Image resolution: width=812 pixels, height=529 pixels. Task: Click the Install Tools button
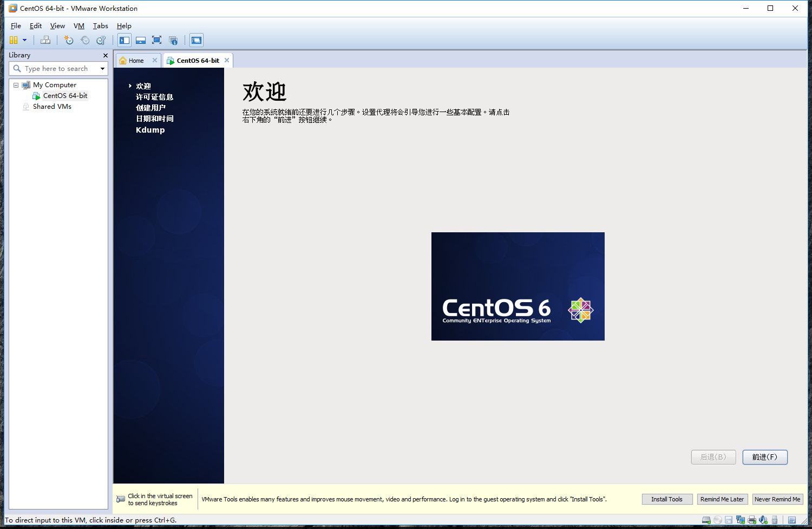click(x=667, y=499)
